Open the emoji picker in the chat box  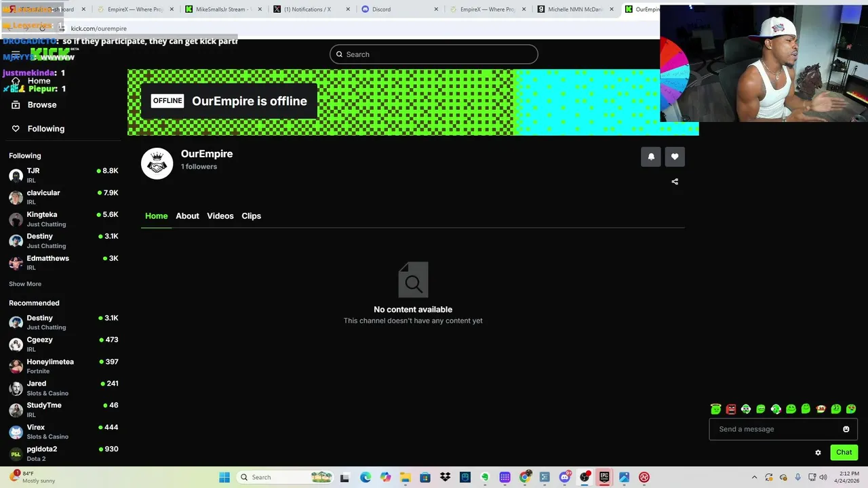(x=846, y=429)
